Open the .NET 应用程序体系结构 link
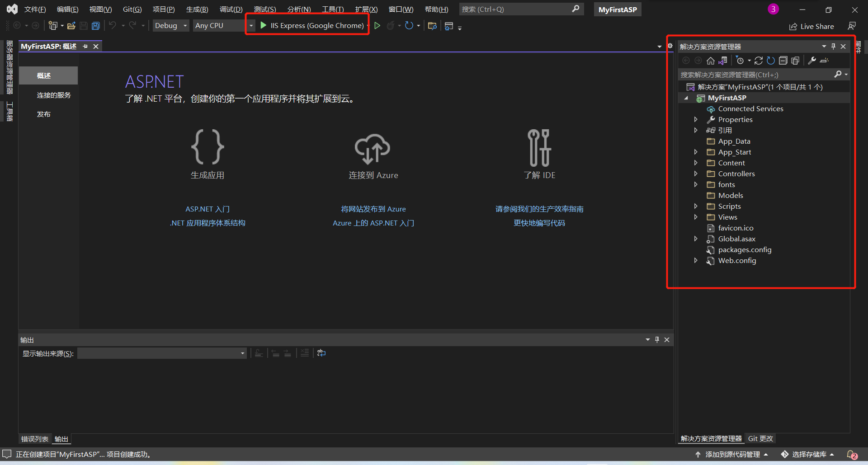This screenshot has width=868, height=465. [x=208, y=223]
